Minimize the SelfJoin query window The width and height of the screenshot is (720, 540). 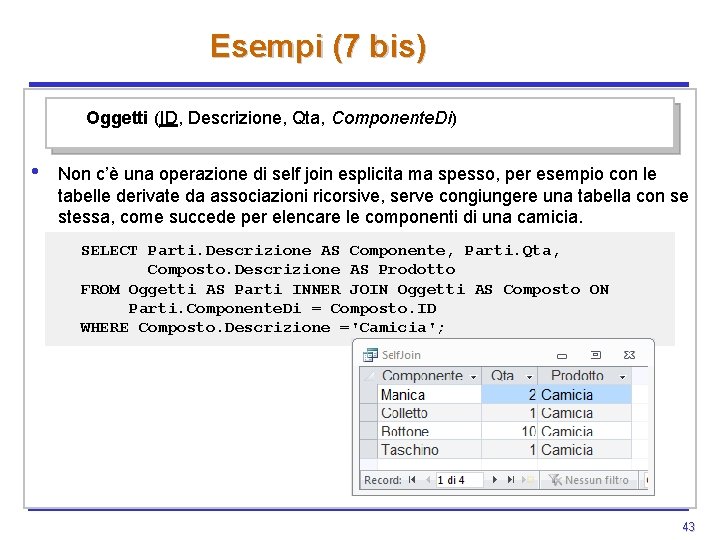point(562,355)
